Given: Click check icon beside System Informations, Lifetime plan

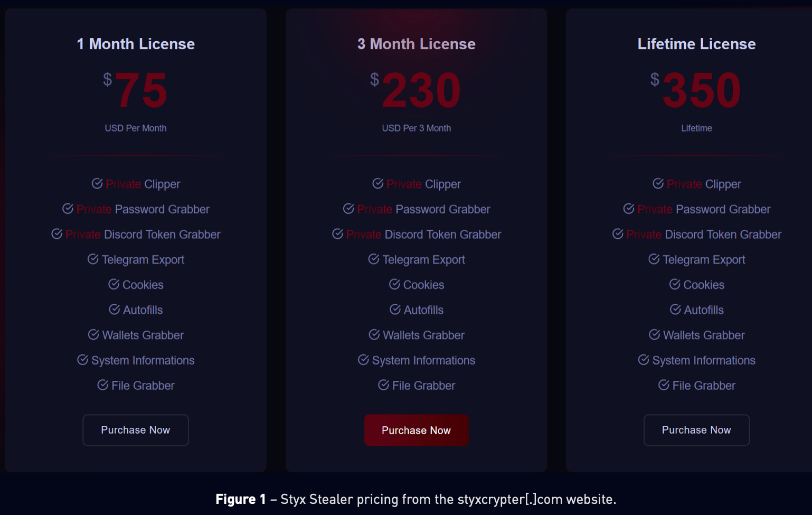Looking at the screenshot, I should point(644,360).
